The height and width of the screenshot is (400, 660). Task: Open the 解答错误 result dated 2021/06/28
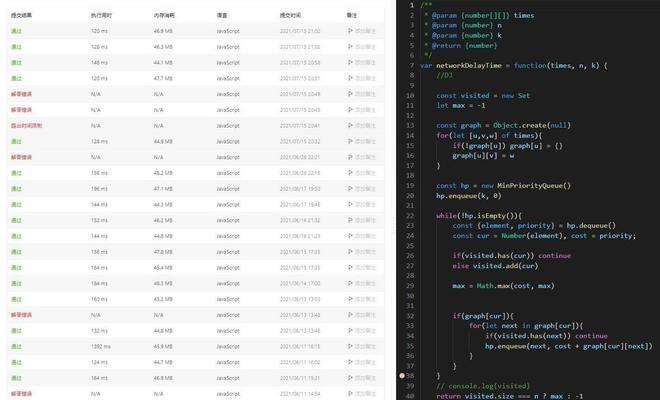pos(21,157)
